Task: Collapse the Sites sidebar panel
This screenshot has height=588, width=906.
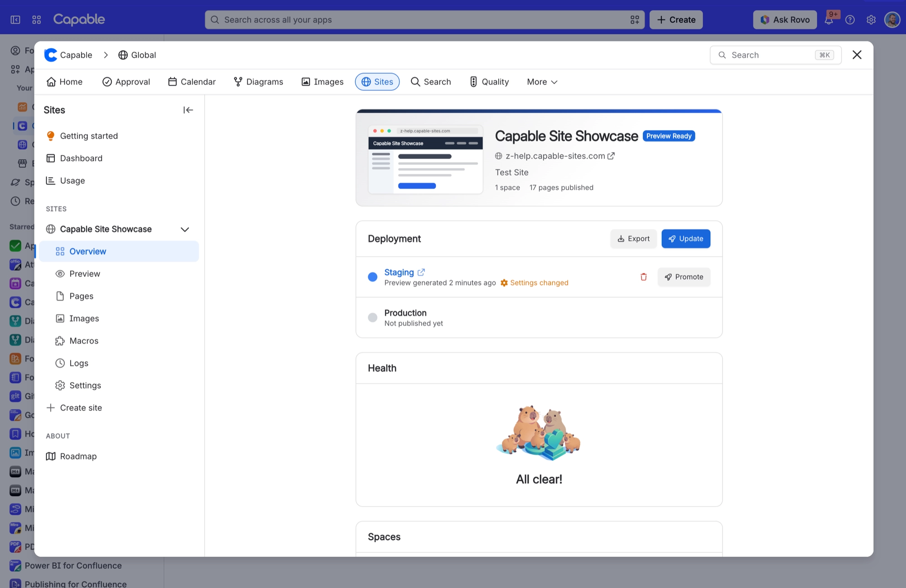Action: [188, 110]
